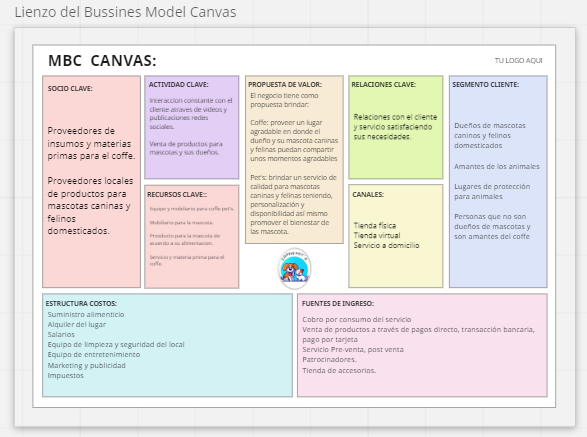Select text 'Mobiliario para la mascota'
The image size is (587, 437).
182,222
